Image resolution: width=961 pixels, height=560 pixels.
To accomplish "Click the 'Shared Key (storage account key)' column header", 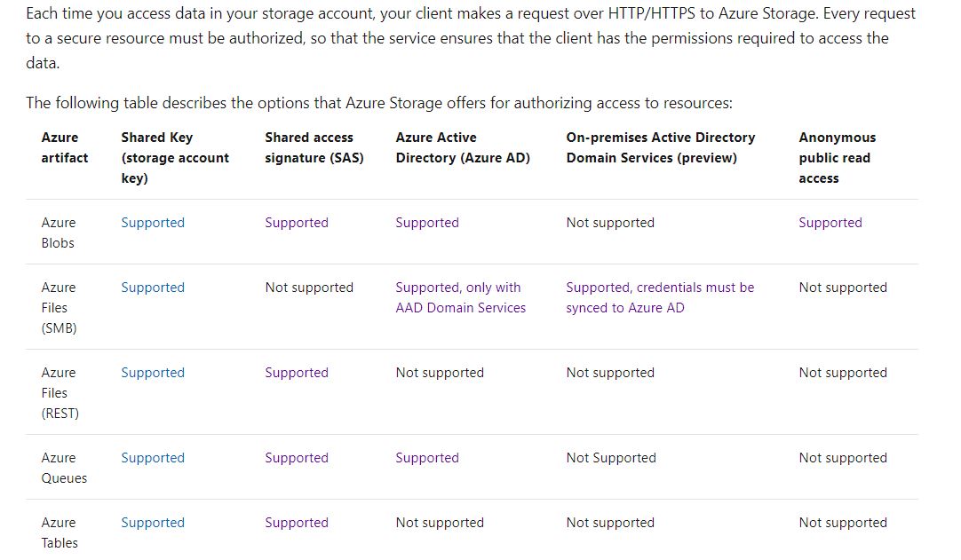I will 175,157.
